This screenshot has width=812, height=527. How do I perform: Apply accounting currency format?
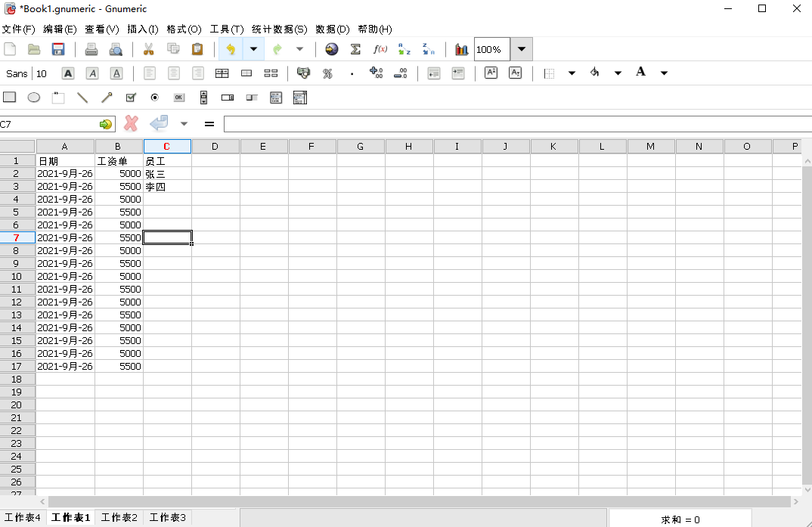coord(303,73)
